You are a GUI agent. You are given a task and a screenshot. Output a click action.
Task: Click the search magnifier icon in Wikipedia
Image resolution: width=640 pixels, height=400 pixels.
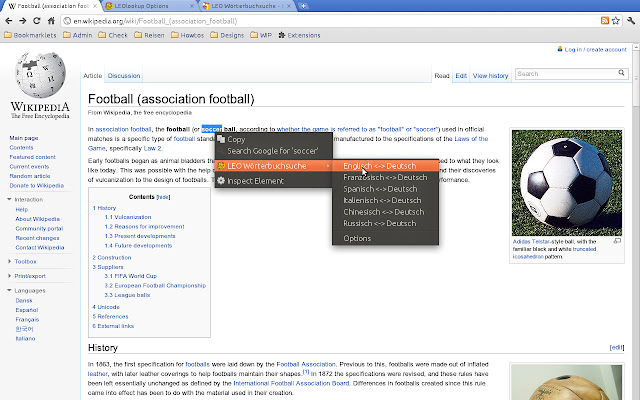621,73
